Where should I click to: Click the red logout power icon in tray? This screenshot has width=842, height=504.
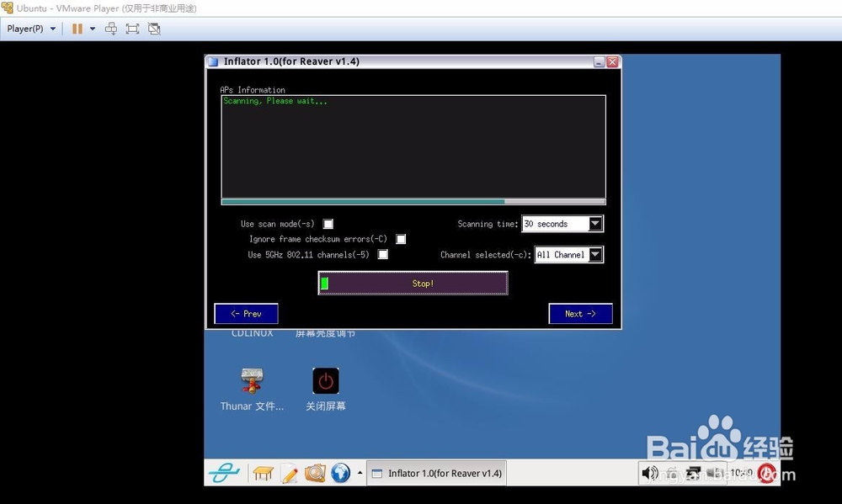click(x=767, y=473)
